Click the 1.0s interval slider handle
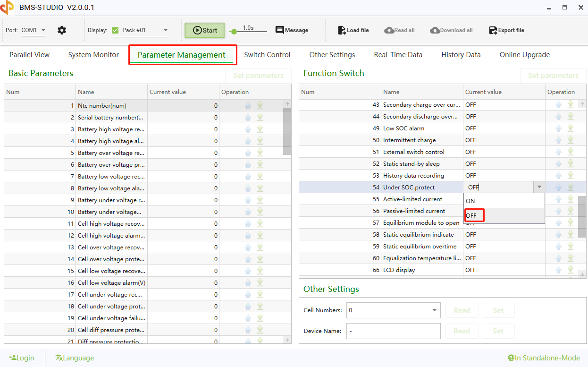 (234, 32)
